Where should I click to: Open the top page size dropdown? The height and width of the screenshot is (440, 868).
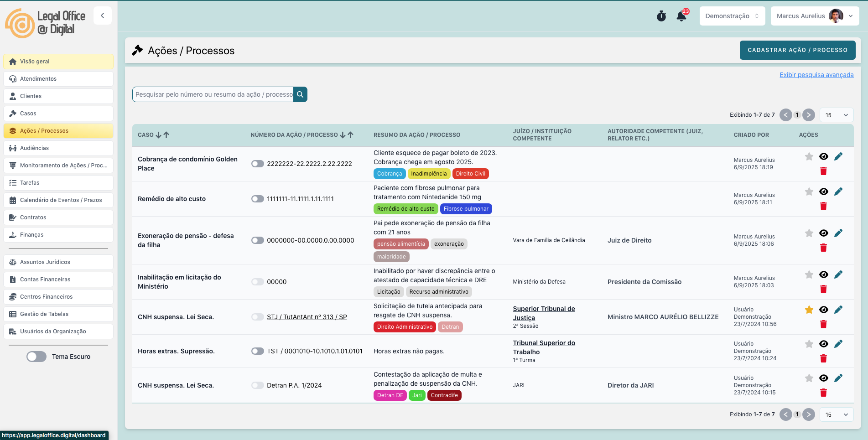[x=836, y=115]
